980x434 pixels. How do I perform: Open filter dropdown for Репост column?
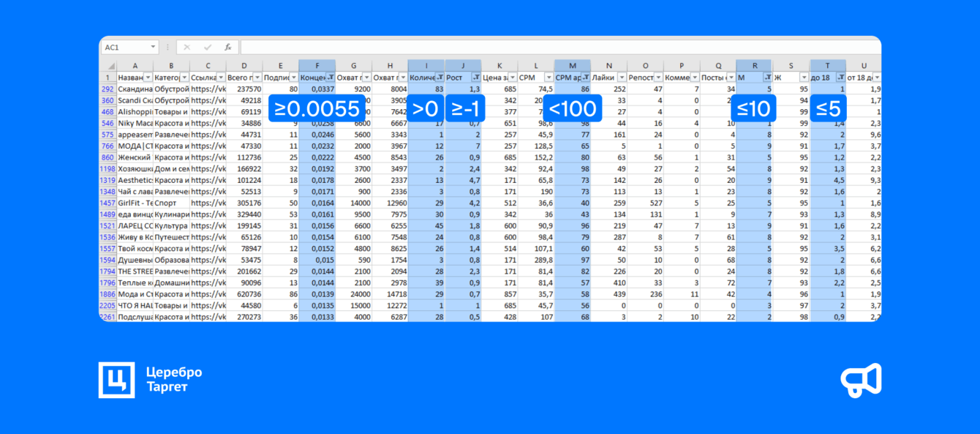[658, 77]
